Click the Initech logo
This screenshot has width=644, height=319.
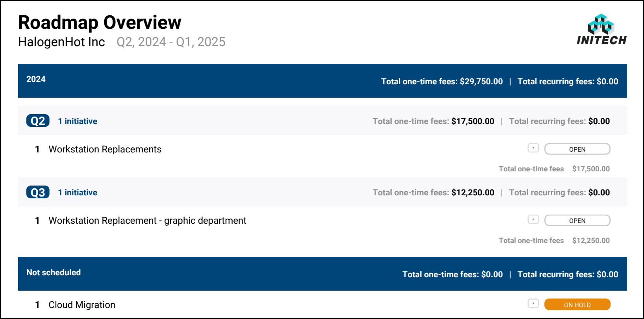point(601,30)
